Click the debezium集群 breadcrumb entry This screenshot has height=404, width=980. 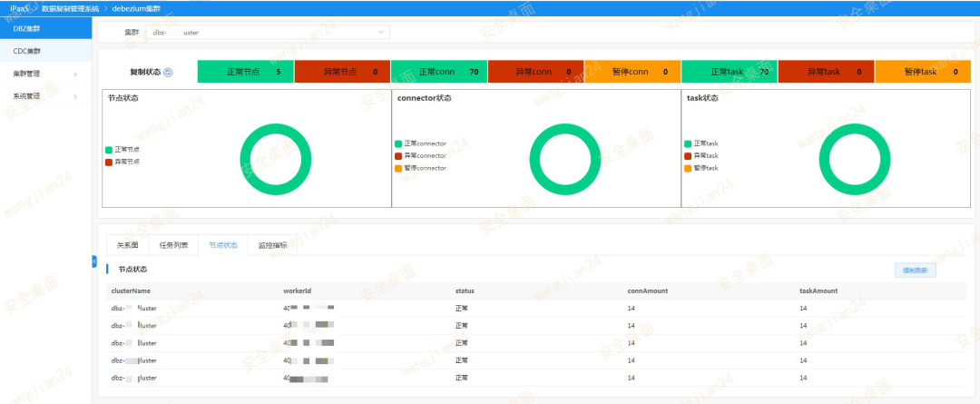[135, 8]
